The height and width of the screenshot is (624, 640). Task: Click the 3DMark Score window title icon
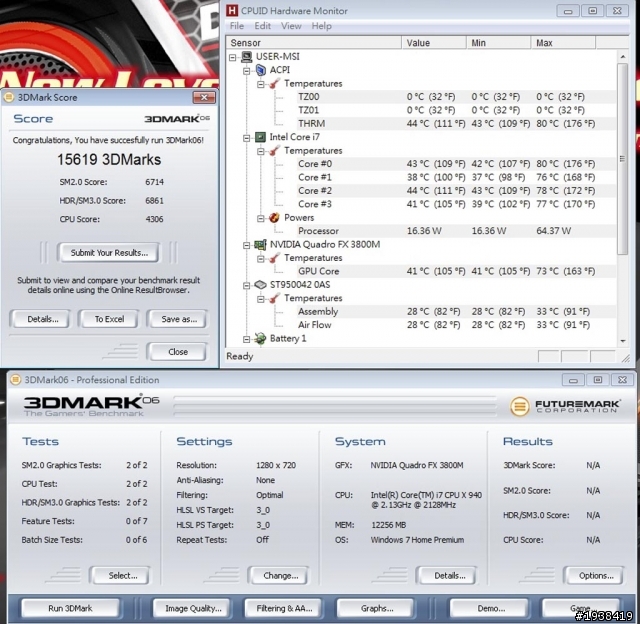point(9,97)
